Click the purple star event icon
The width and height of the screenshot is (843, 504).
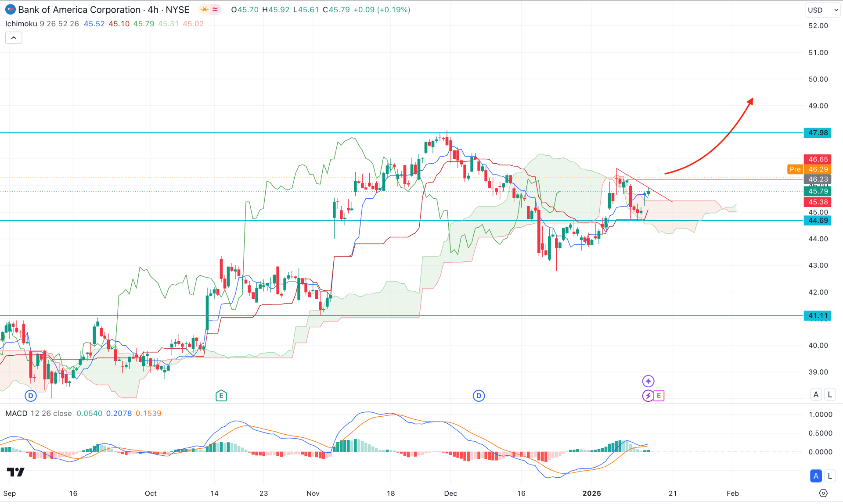pos(648,381)
